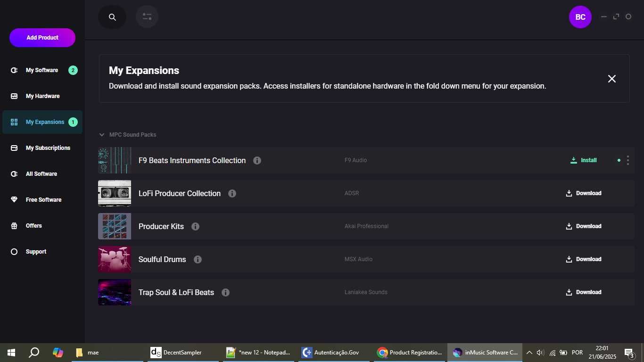Open the Windows Start menu
The width and height of the screenshot is (644, 362).
point(11,353)
